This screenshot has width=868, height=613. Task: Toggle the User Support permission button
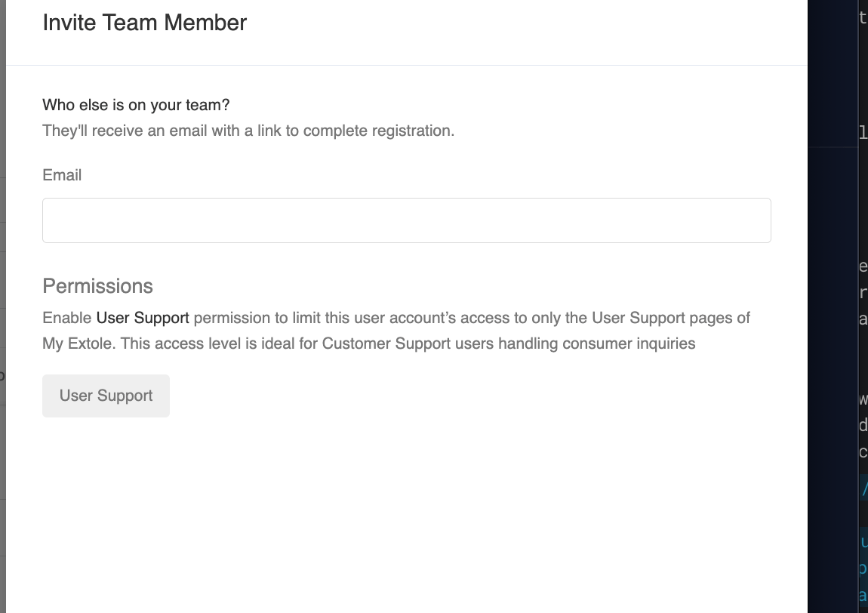[106, 396]
